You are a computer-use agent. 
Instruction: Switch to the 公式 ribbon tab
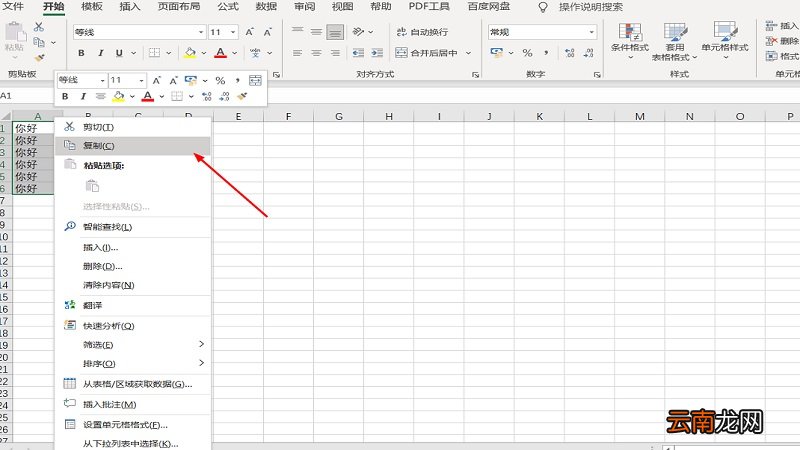tap(228, 7)
